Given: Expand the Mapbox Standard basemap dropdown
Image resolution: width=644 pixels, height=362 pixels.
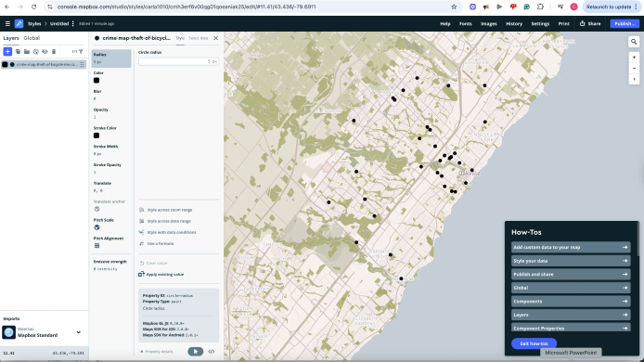Looking at the screenshot, I should coord(79,332).
